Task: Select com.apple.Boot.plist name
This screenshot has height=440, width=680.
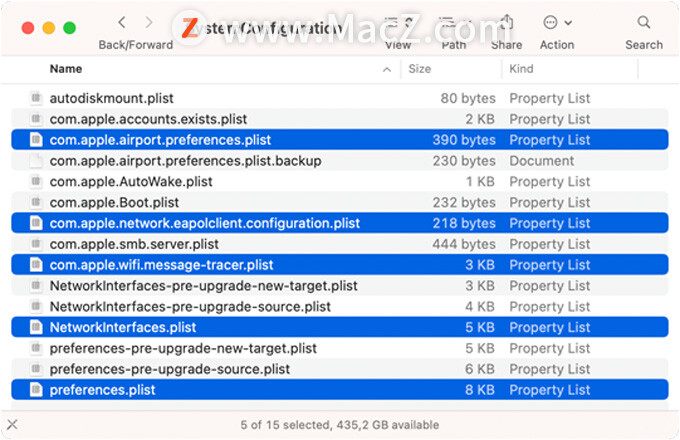Action: coord(114,202)
